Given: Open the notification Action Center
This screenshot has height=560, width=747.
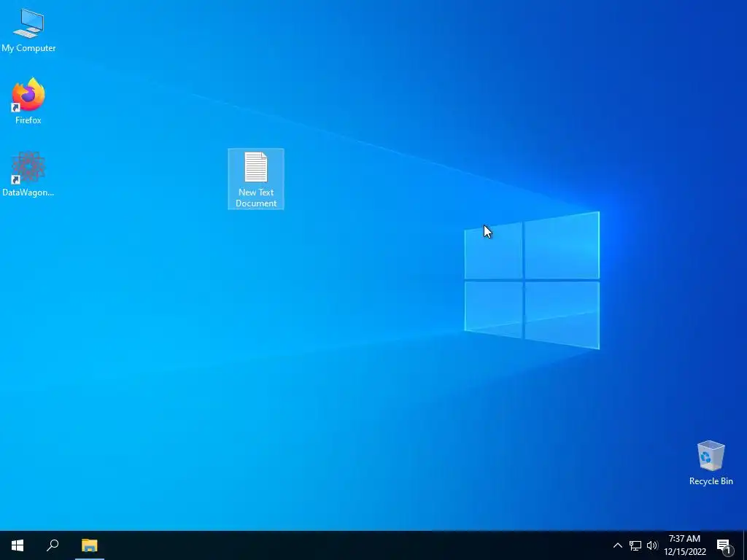Looking at the screenshot, I should click(724, 546).
